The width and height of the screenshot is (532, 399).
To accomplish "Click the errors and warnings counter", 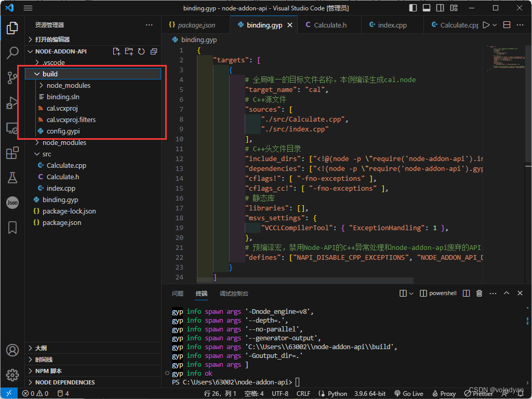I will pos(35,394).
